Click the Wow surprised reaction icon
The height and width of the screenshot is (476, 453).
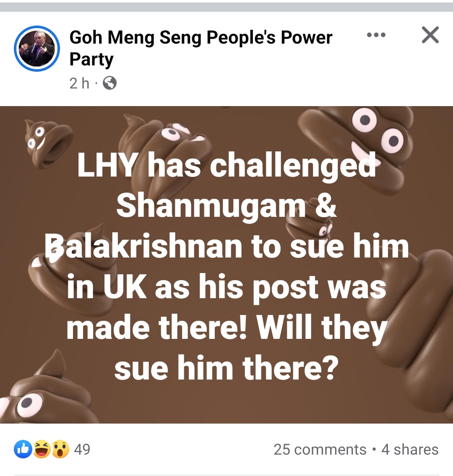(x=60, y=449)
